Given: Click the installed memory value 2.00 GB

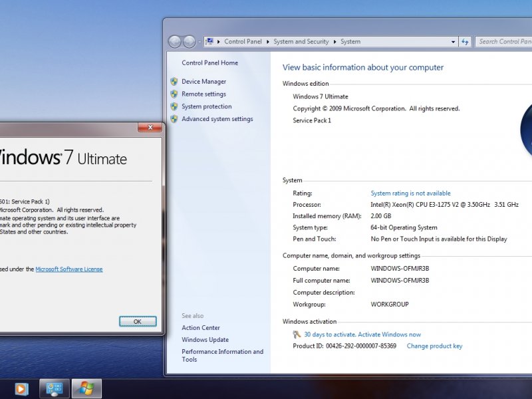Looking at the screenshot, I should coord(380,216).
